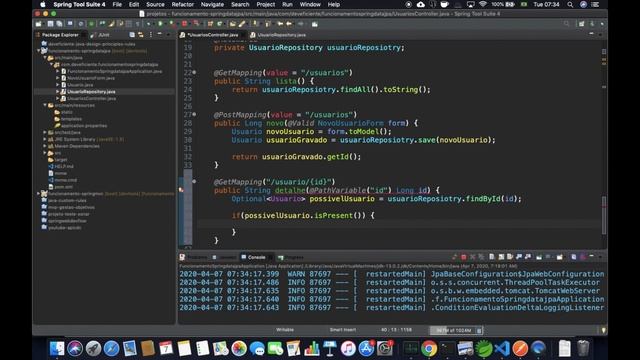Expand UsuarioRepository.java tree node arrow
Viewport: 640px width, 360px height.
point(58,92)
